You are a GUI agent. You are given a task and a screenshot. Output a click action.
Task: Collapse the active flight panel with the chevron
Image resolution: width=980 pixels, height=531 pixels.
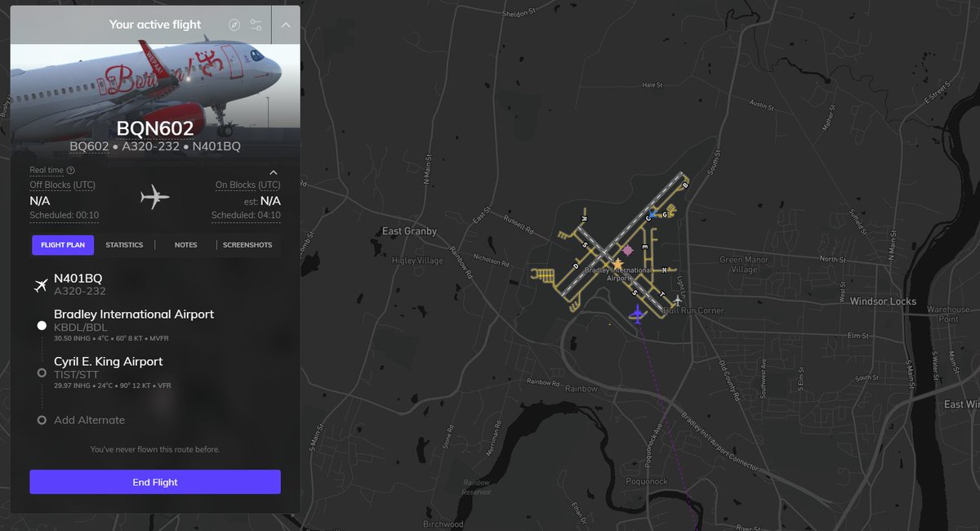pos(286,25)
